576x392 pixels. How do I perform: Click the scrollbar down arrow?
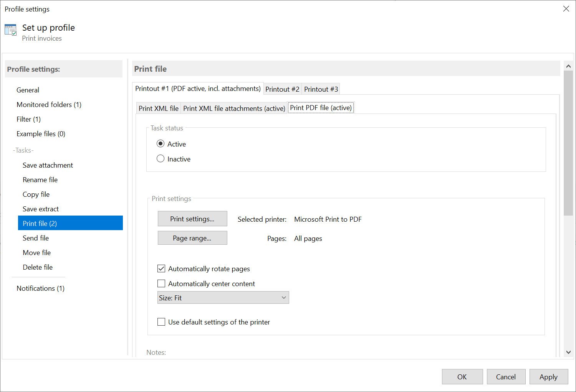[568, 352]
